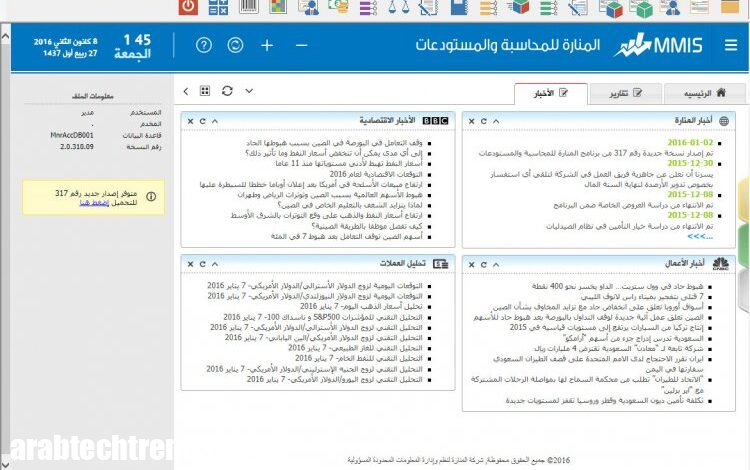Screen dimensions: 750x470
Task: Click the document with red-blue cube icon
Action: [x=610, y=8]
